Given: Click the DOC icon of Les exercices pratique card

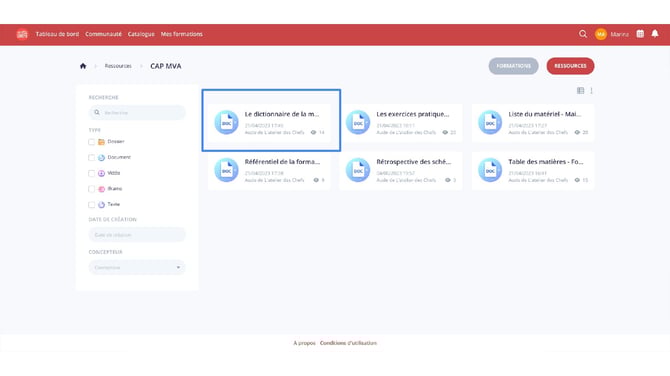Looking at the screenshot, I should click(358, 123).
